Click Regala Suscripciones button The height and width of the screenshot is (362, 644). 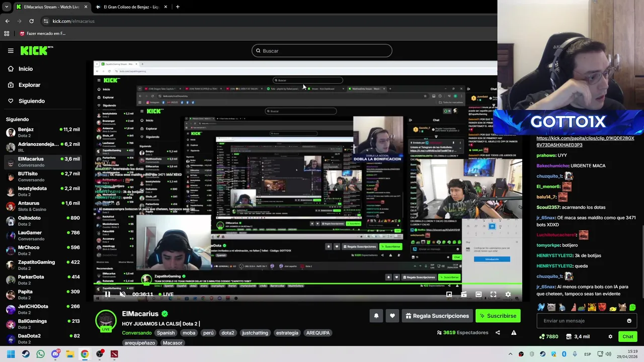pos(437,316)
